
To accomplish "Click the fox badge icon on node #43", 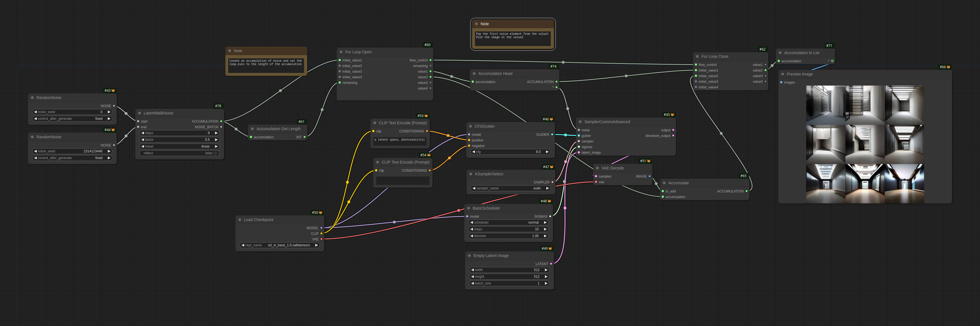I will click(x=113, y=91).
